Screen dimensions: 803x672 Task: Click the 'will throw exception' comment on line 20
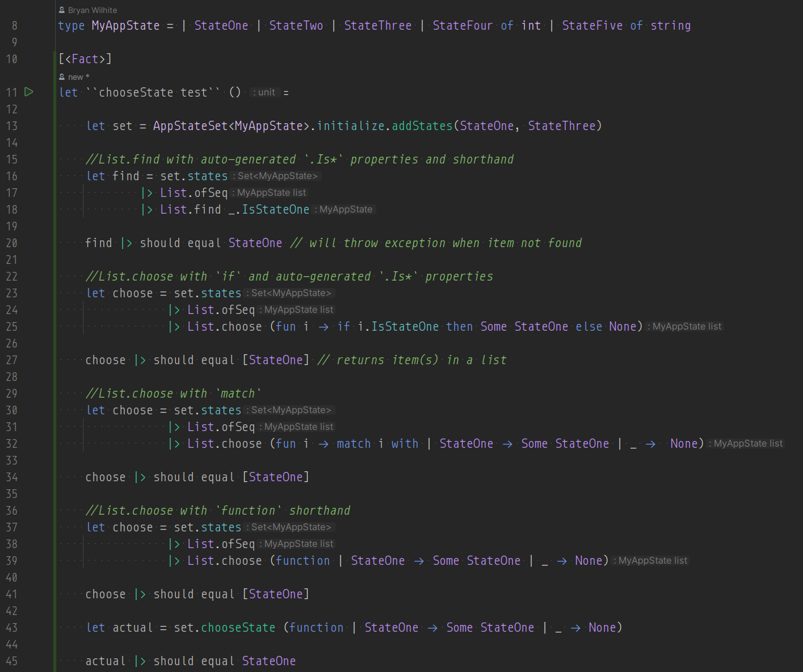click(x=436, y=243)
